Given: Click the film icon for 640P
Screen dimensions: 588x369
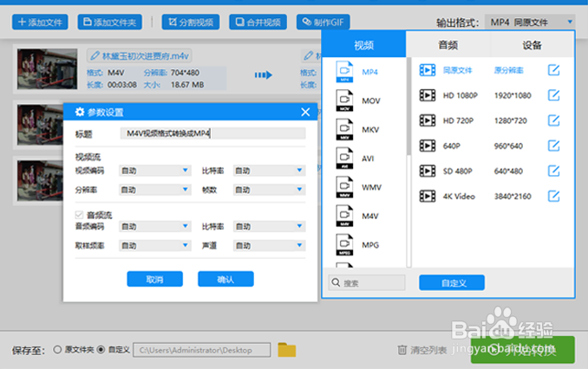Looking at the screenshot, I should (x=428, y=146).
